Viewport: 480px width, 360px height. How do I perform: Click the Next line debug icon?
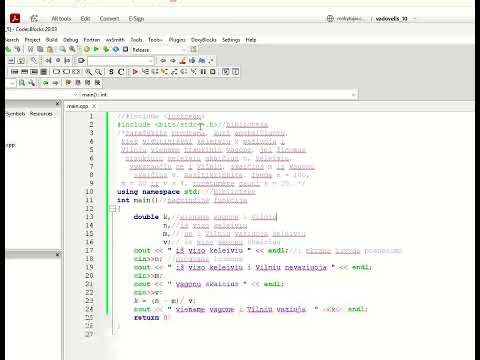point(154,72)
